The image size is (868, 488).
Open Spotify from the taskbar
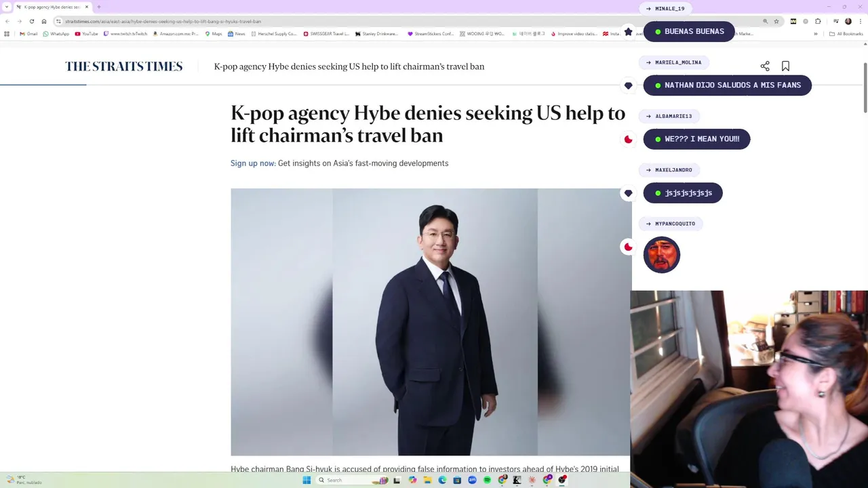[487, 480]
